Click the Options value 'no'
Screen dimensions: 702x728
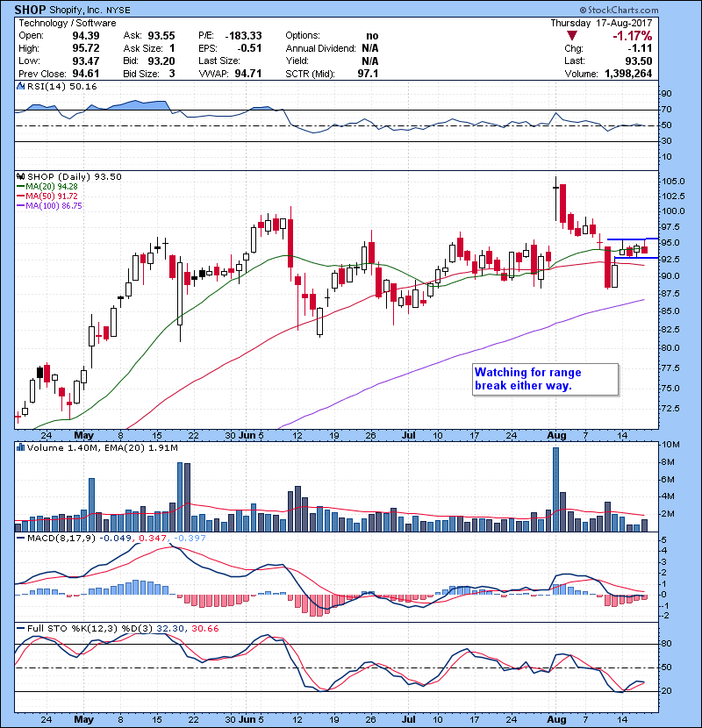[372, 36]
